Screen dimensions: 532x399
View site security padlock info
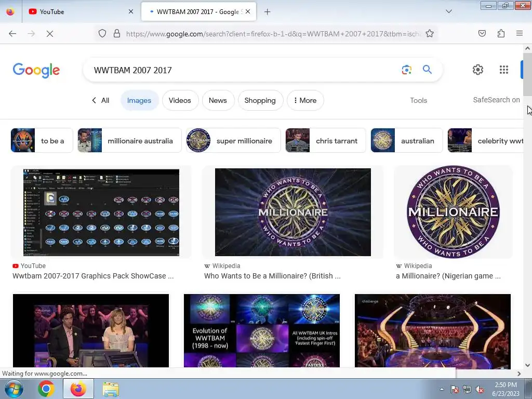117,34
